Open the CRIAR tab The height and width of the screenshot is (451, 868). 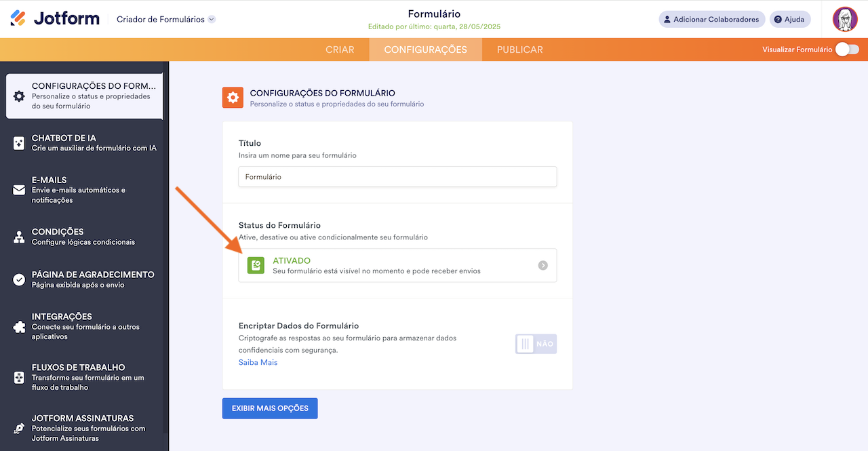click(x=340, y=49)
